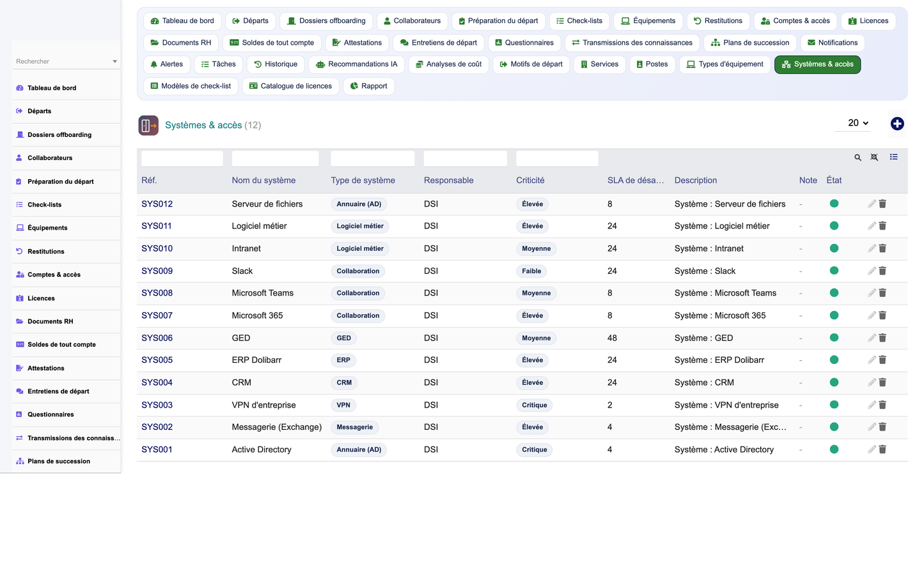Open the Tableau de bord top tab
924x572 pixels.
[182, 21]
